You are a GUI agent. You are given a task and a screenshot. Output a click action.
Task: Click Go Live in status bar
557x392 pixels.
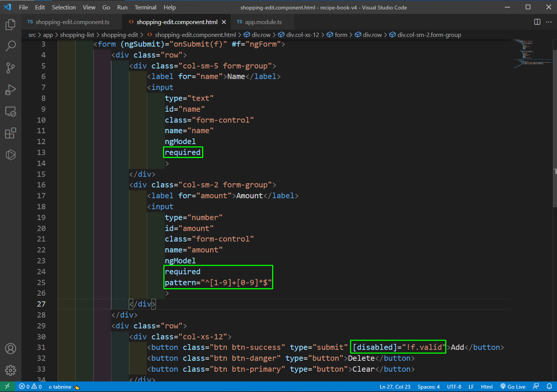[x=513, y=386]
